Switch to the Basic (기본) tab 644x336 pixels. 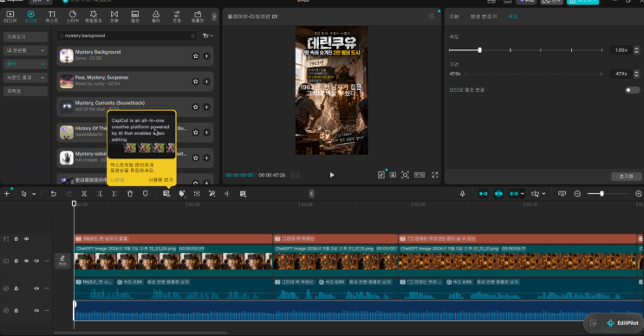coord(454,16)
